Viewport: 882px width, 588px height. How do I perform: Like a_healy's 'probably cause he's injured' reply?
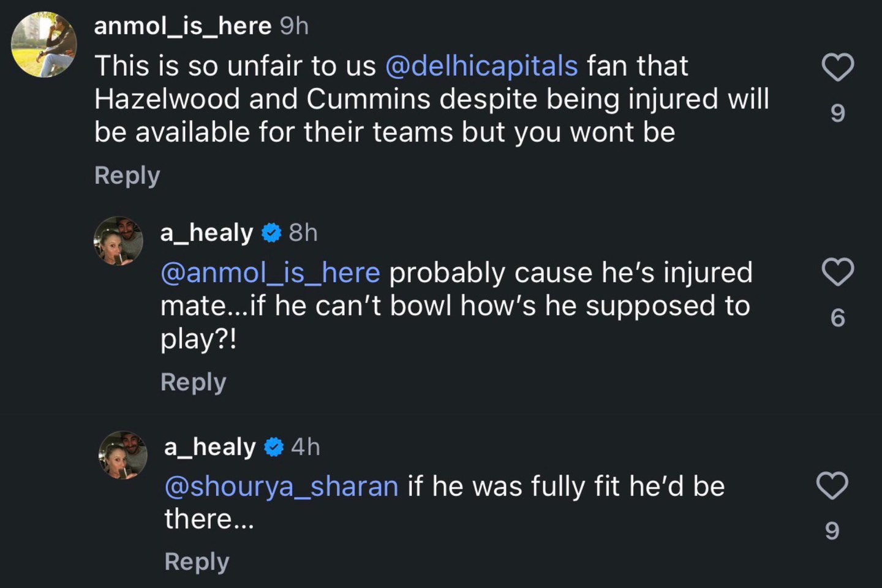(837, 272)
